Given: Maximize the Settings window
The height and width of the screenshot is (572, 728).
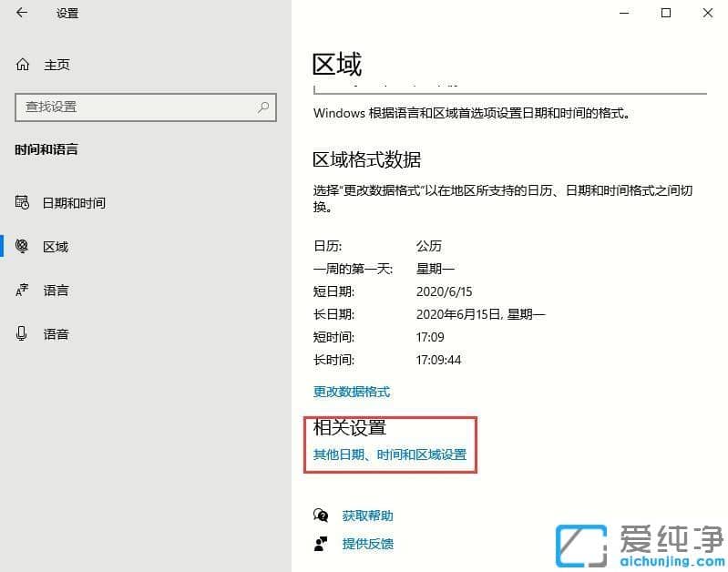Looking at the screenshot, I should (666, 13).
